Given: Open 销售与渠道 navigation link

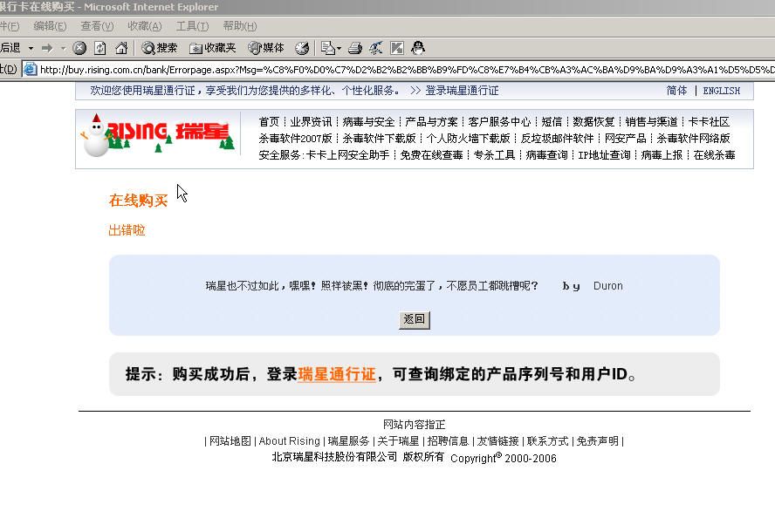Looking at the screenshot, I should pyautogui.click(x=651, y=122).
